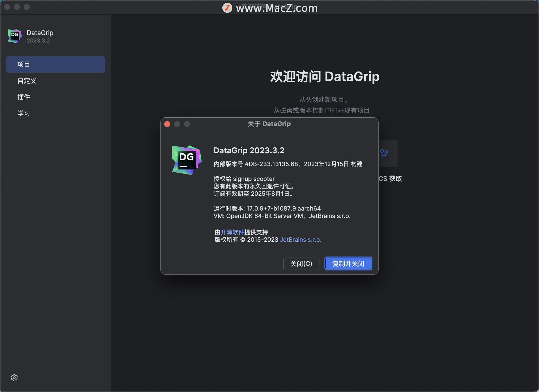Click the VM: OpenJDK 64-Bit Server VM line
This screenshot has width=539, height=392.
coord(282,216)
